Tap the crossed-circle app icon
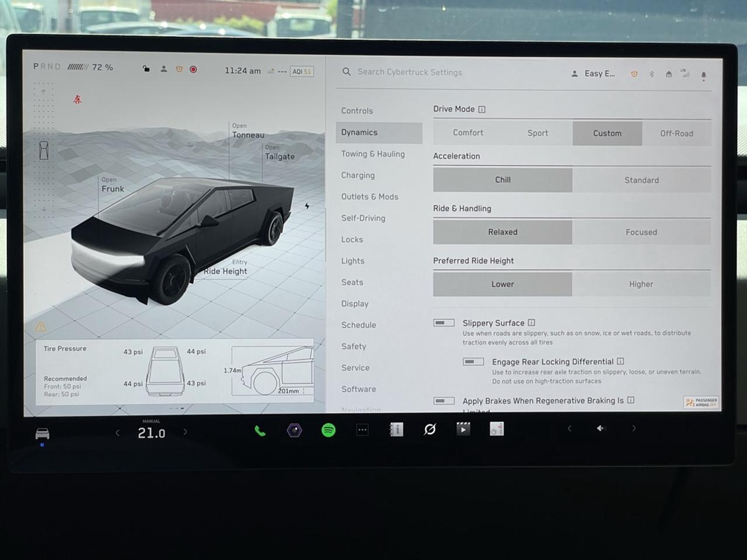This screenshot has width=747, height=560. [430, 429]
